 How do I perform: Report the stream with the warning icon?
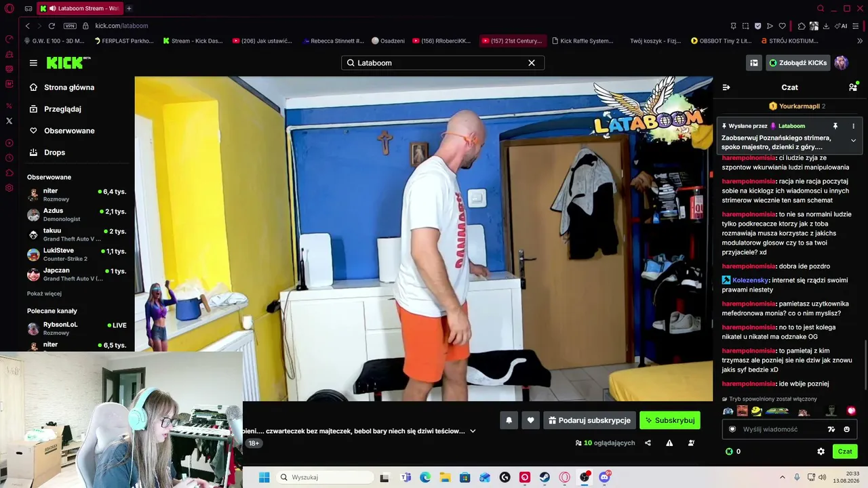click(669, 443)
